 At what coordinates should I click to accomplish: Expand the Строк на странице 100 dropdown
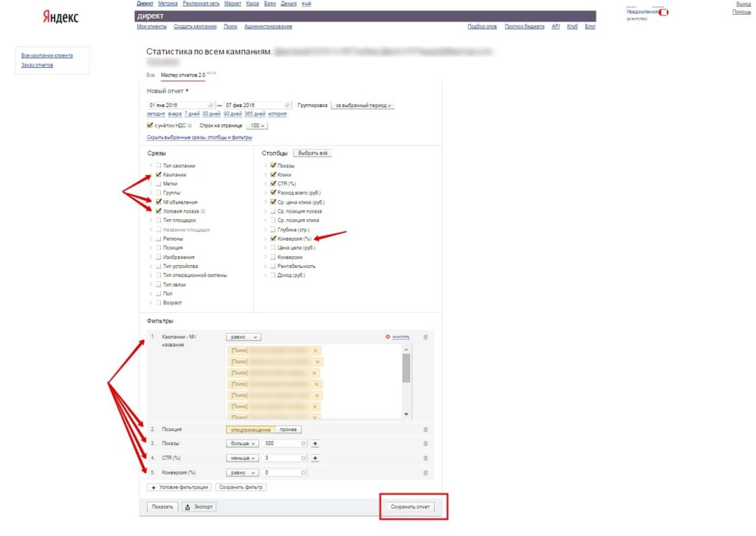click(256, 126)
